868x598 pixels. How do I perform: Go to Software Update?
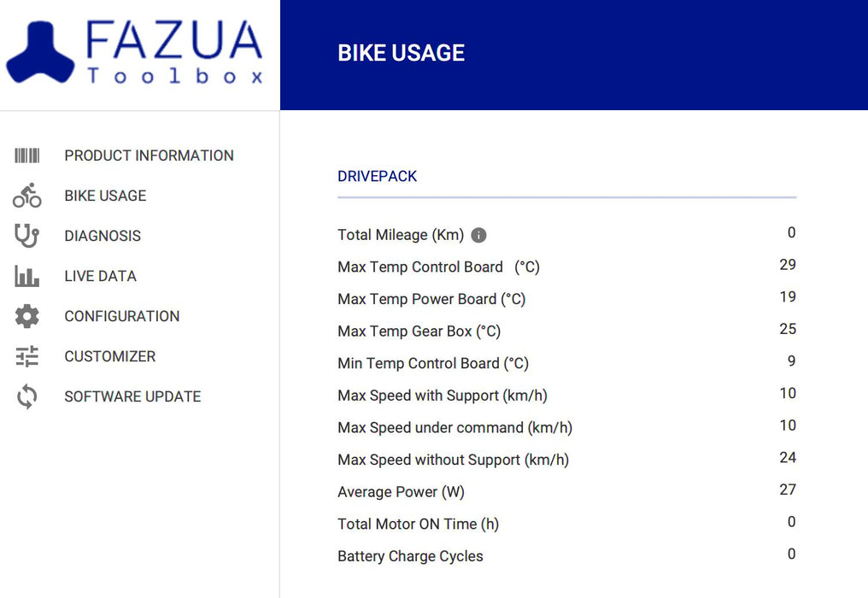point(132,396)
